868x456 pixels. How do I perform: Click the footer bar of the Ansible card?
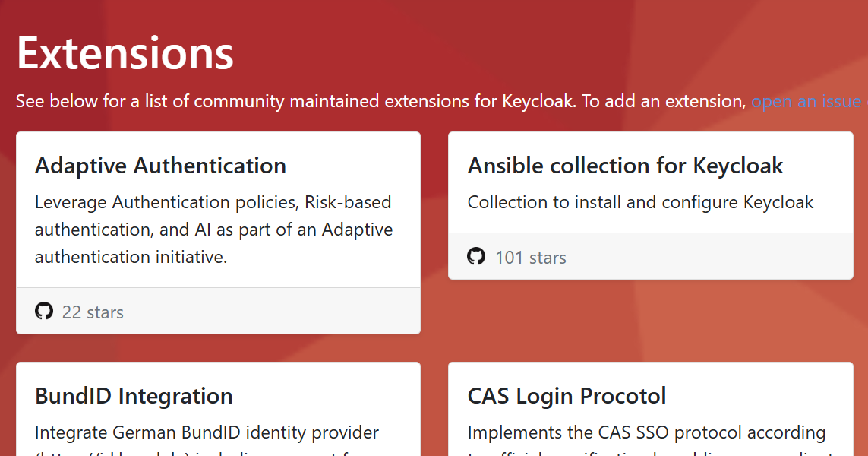(650, 257)
